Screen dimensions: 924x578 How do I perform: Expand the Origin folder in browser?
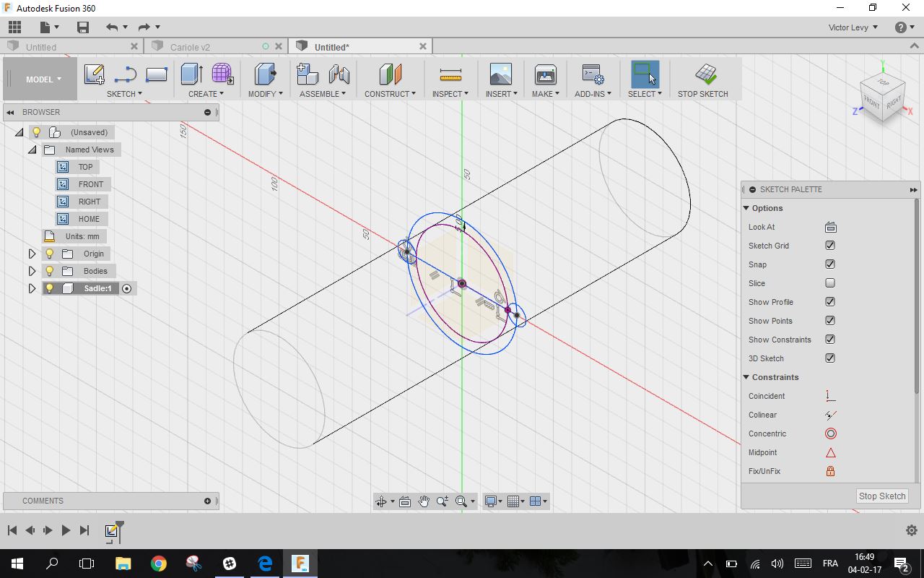click(x=32, y=254)
